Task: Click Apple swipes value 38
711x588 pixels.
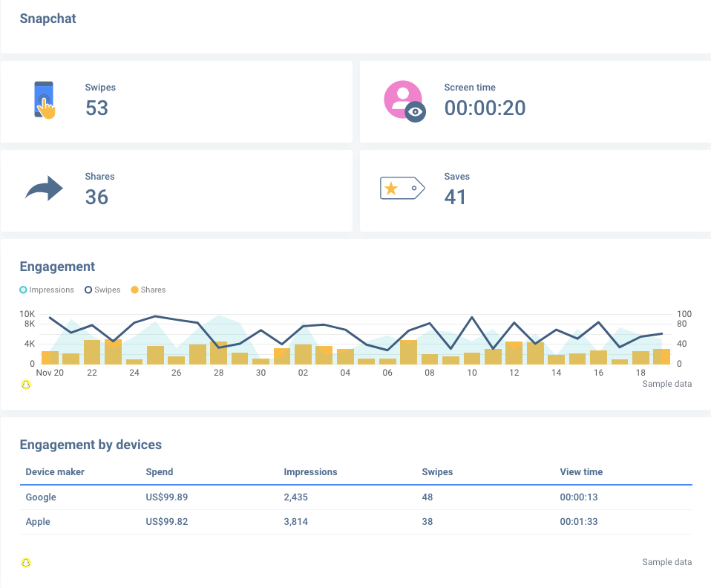Action: (427, 522)
